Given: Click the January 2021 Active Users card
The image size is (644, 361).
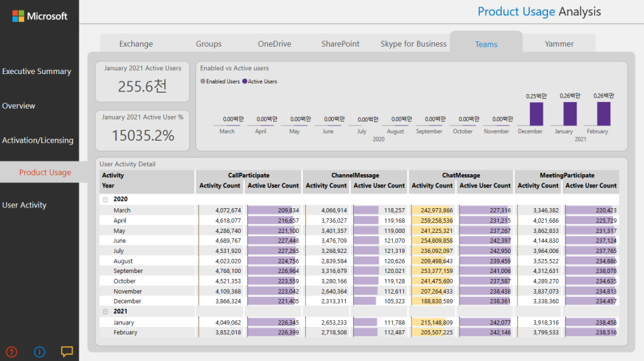Looking at the screenshot, I should tap(143, 81).
